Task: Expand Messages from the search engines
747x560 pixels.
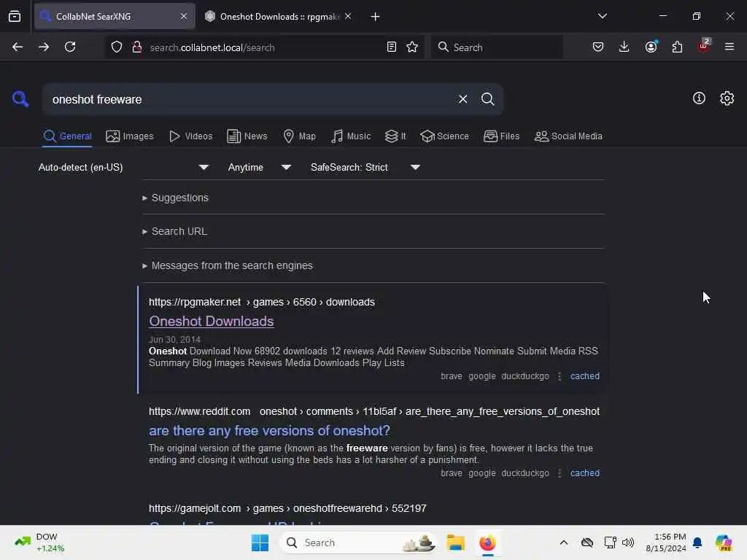Action: coord(228,265)
